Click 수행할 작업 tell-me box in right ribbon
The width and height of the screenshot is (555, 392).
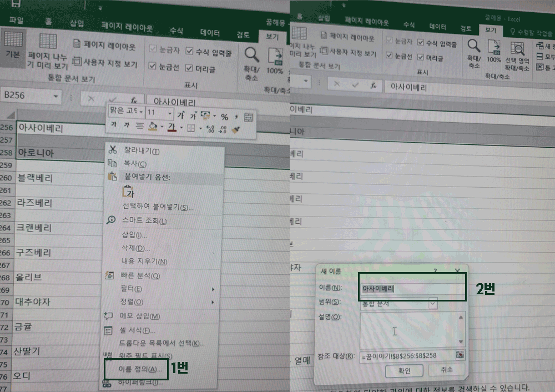(x=531, y=33)
